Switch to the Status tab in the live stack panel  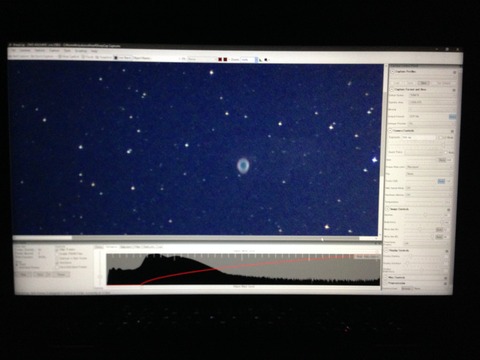(99, 247)
